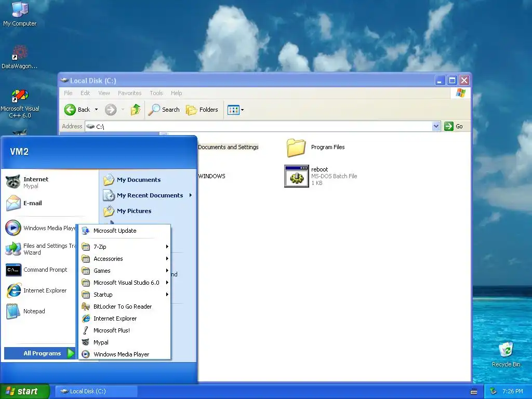Expand the Startup submenu

[x=124, y=295]
